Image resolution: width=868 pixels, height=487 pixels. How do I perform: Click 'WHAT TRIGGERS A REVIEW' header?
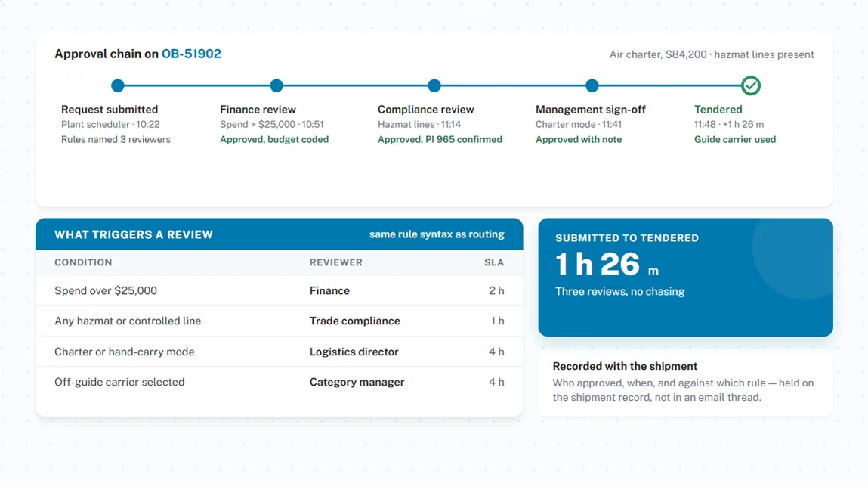(x=134, y=234)
